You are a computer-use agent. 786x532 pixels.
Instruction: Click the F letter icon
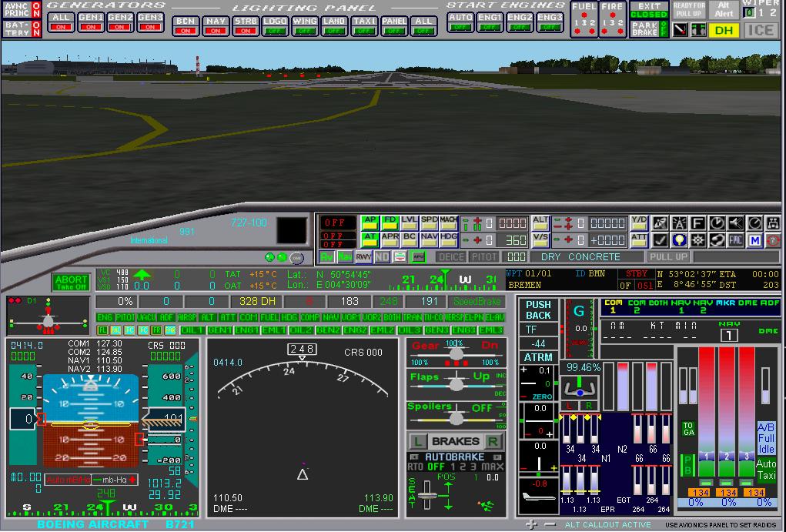point(697,223)
